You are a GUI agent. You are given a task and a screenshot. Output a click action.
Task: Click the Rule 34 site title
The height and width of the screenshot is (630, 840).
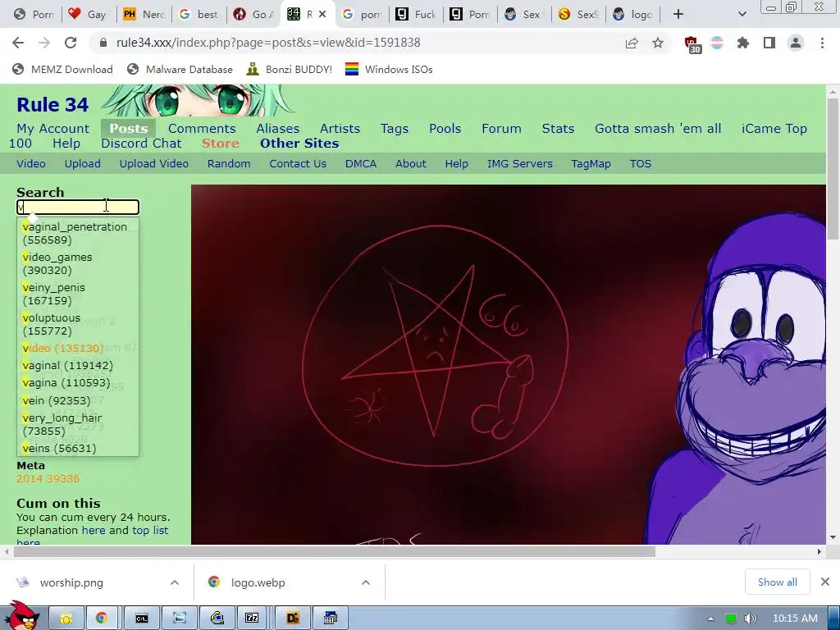[52, 104]
